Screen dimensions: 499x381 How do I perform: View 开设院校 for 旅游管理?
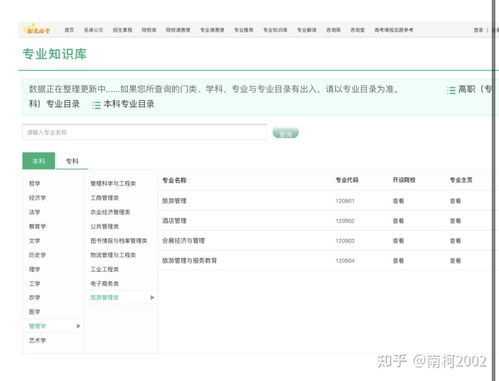coord(398,201)
